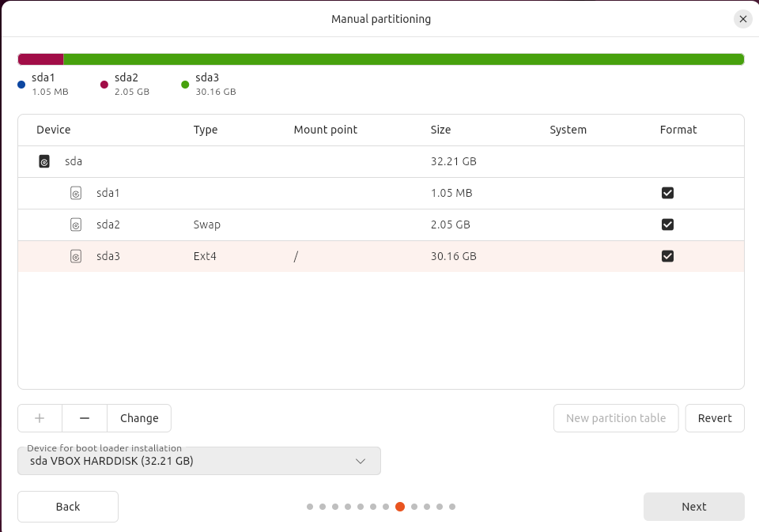Open the boot loader device dropdown
The width and height of the screenshot is (759, 532).
[198, 461]
